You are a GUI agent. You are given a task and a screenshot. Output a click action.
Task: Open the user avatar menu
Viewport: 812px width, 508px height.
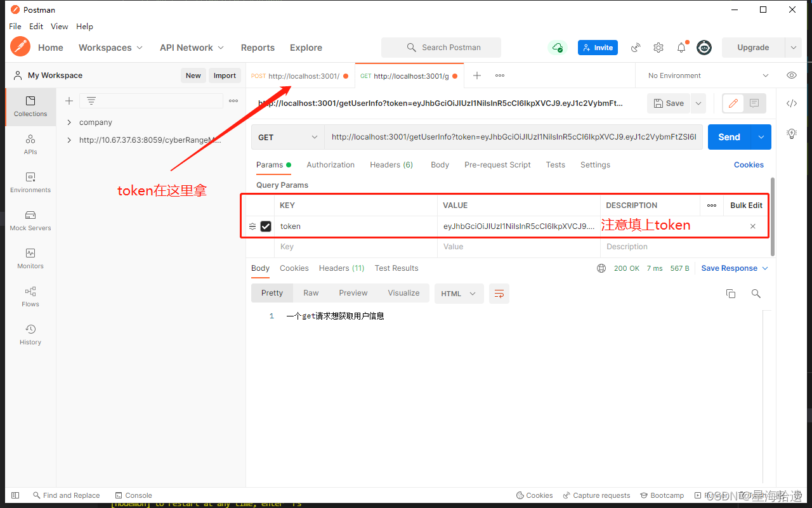tap(704, 48)
